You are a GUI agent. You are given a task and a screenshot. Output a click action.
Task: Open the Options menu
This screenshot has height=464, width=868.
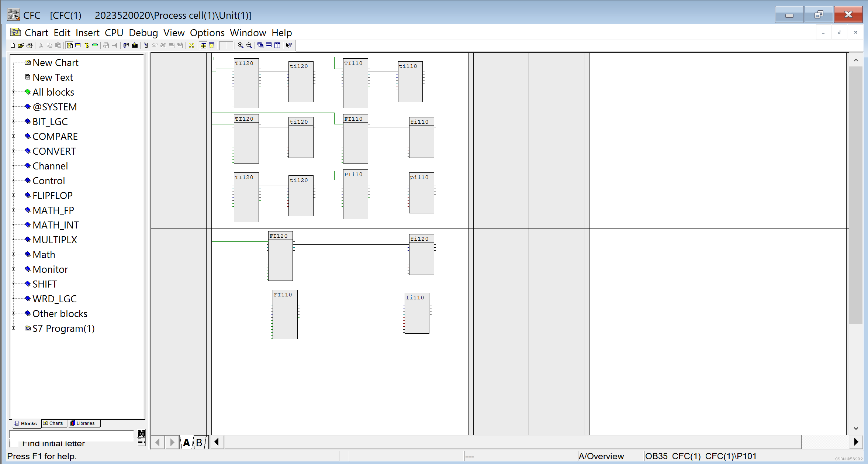207,32
